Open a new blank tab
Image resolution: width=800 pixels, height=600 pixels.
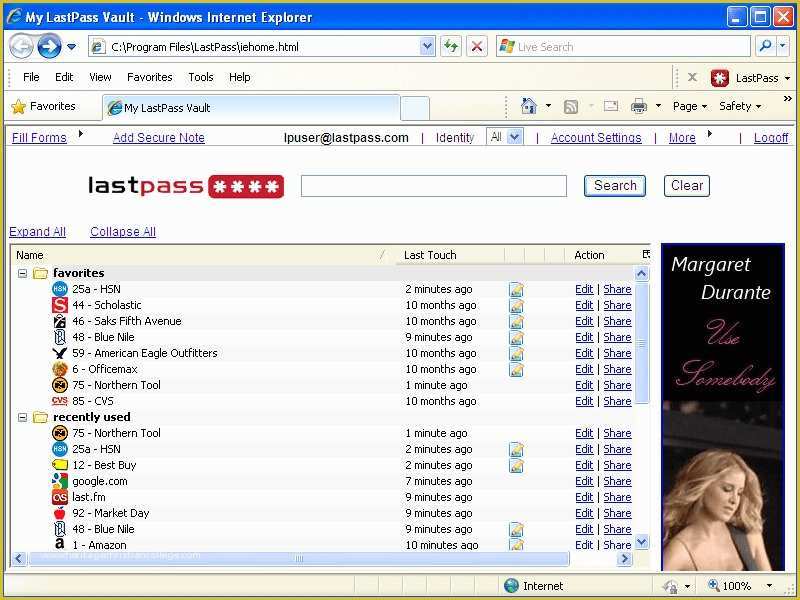[415, 108]
